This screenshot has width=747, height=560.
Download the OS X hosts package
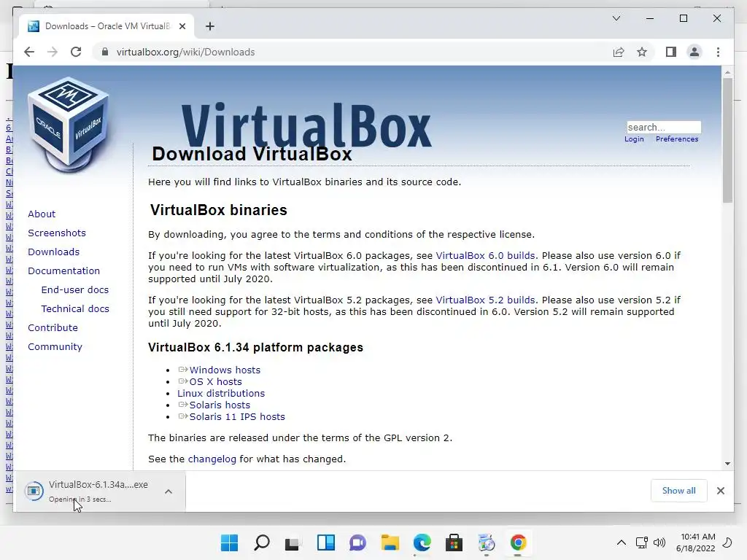[215, 382]
